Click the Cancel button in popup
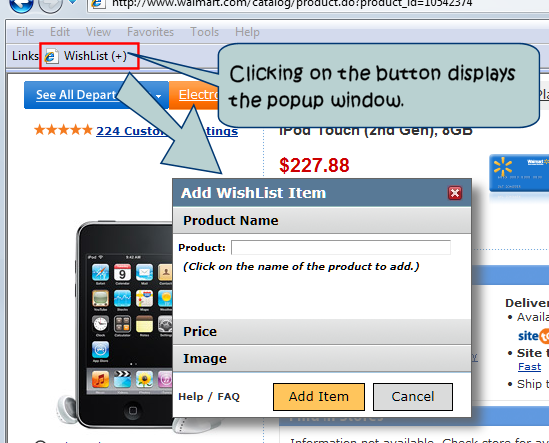This screenshot has width=549, height=443. [x=413, y=397]
